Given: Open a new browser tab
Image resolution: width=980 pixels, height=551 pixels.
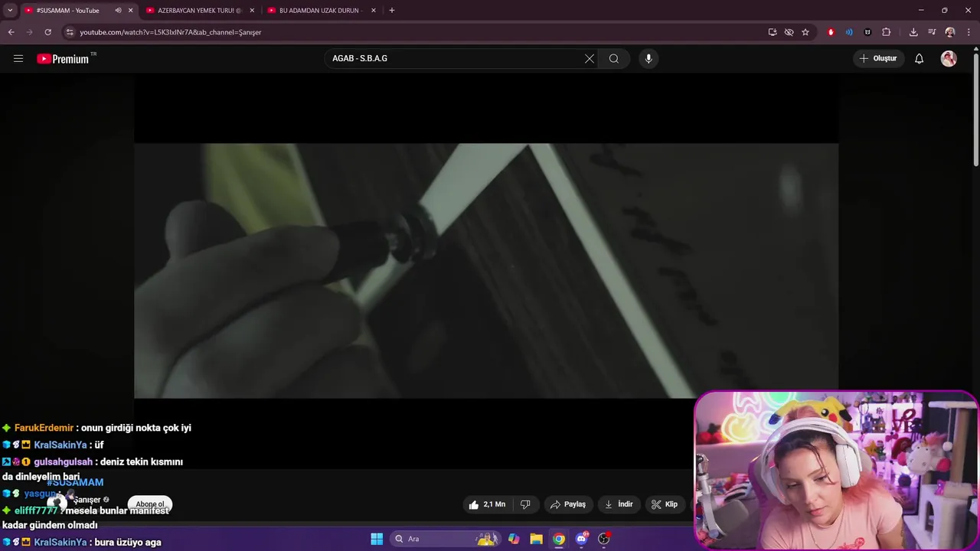Looking at the screenshot, I should coord(392,11).
